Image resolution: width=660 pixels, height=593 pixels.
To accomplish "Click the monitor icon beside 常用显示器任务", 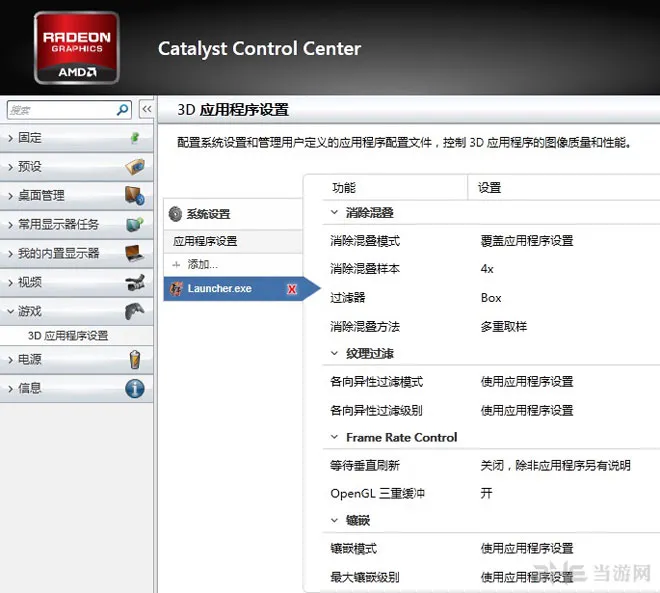I will [x=135, y=224].
